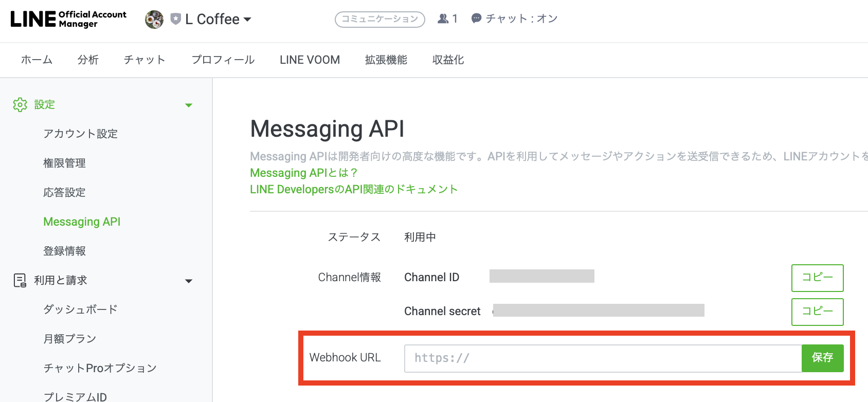
Task: Click the コミュニケーション status pill
Action: click(x=380, y=19)
